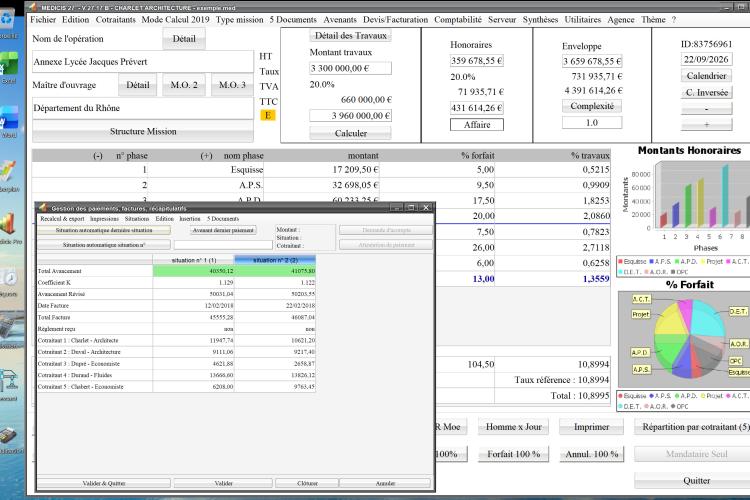Open the Avenants menu
Image resolution: width=750 pixels, height=500 pixels.
point(340,20)
